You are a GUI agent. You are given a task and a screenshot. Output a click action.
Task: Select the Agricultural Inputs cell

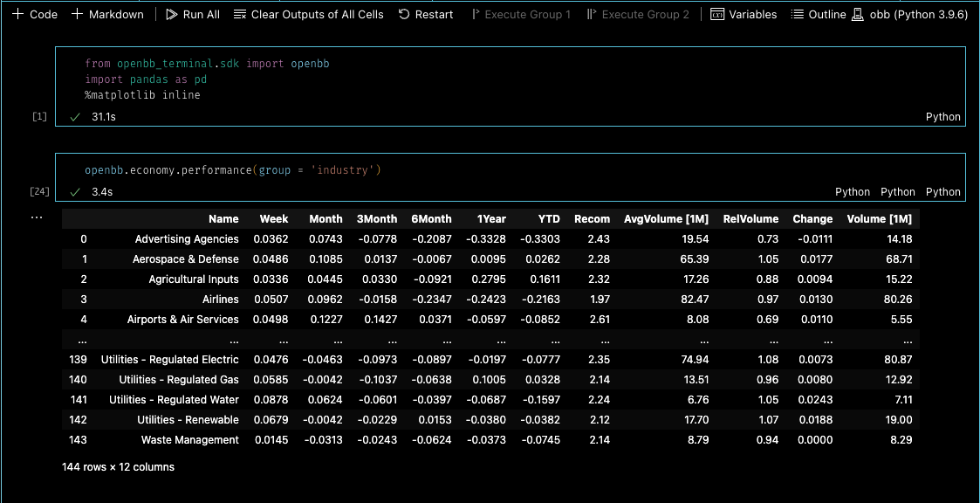coord(194,279)
